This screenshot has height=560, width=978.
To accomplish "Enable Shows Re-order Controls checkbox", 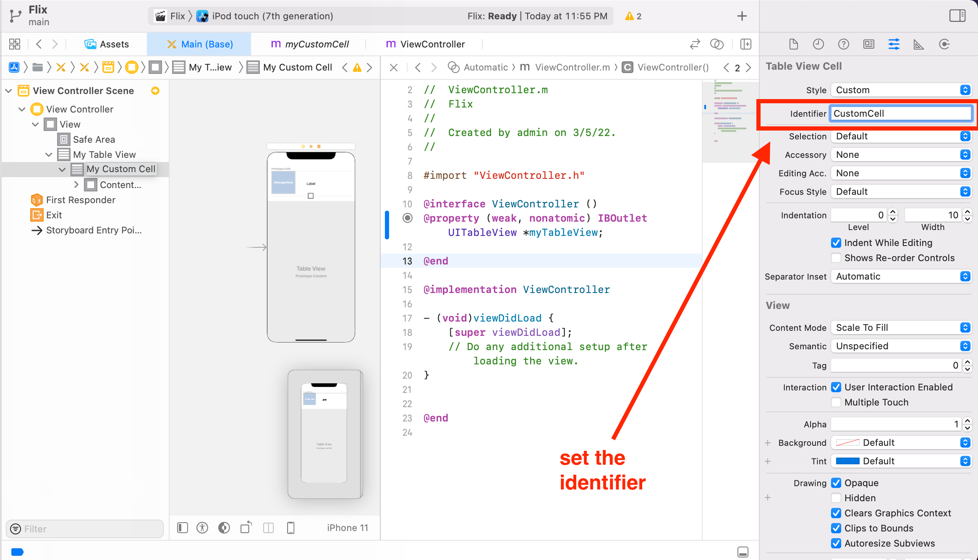I will pos(836,258).
